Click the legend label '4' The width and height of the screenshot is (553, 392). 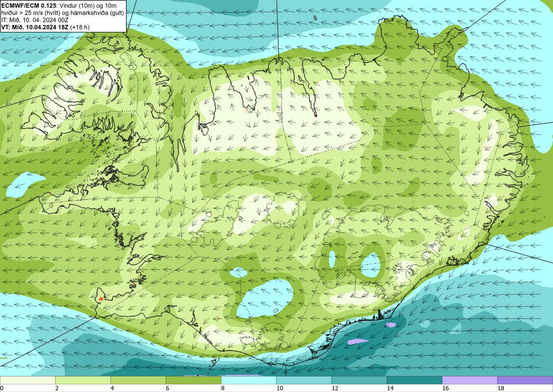coord(112,388)
